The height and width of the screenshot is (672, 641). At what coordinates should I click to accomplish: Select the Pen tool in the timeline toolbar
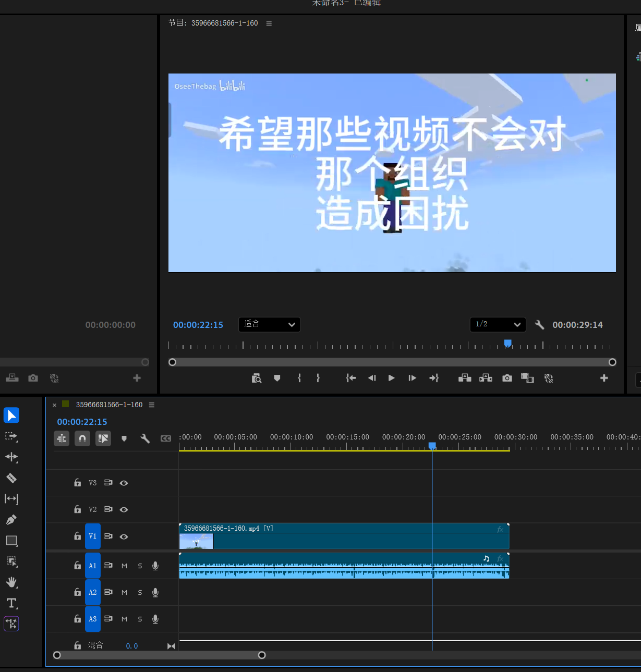pos(11,520)
